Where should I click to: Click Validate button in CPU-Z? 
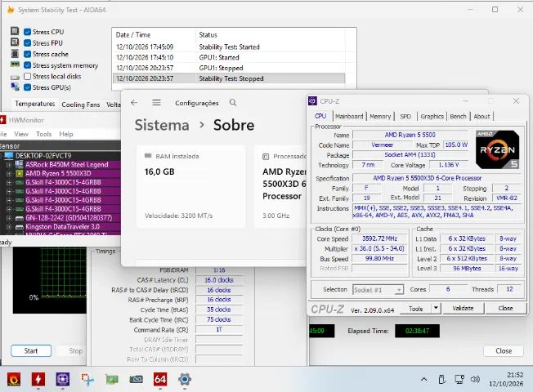pyautogui.click(x=463, y=308)
